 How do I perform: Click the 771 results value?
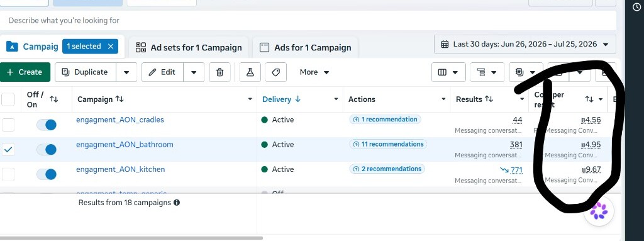516,169
